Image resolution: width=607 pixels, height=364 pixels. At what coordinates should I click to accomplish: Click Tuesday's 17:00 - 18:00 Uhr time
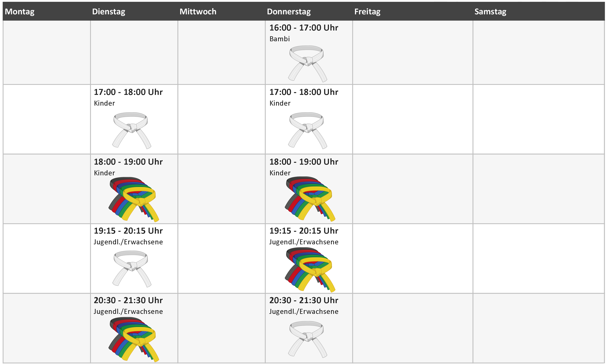[128, 92]
